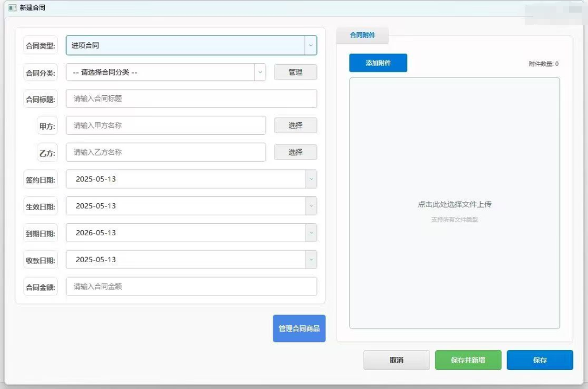The width and height of the screenshot is (588, 389).
Task: Click the app icon in the title bar
Action: click(x=12, y=8)
